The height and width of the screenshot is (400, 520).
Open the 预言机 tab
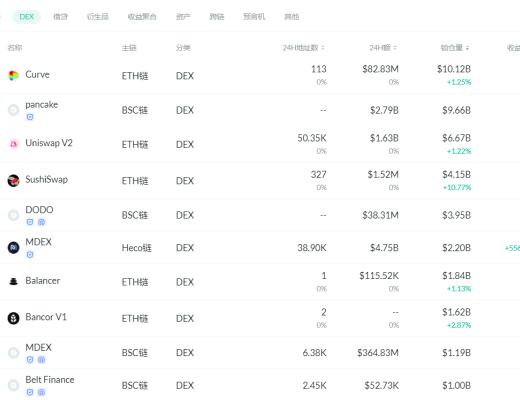[254, 17]
